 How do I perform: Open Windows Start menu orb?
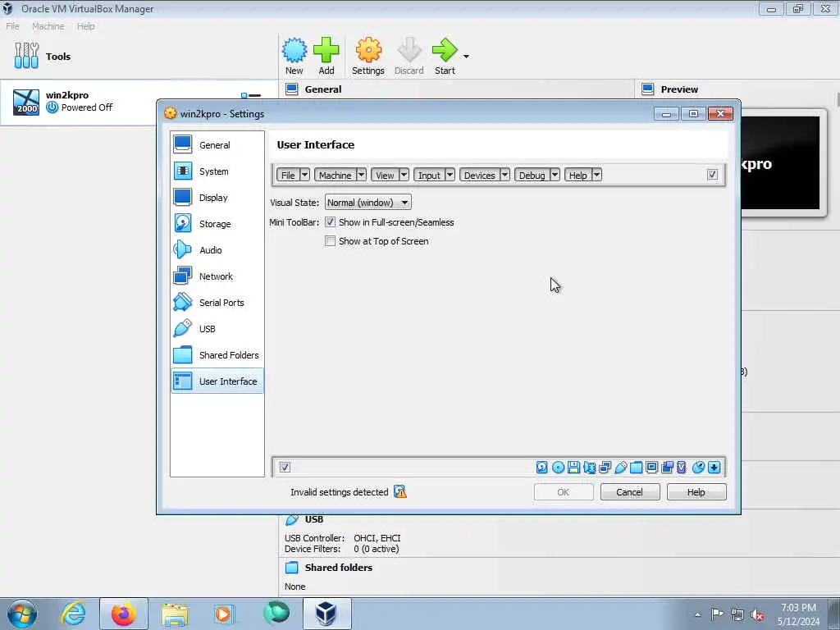[x=22, y=614]
